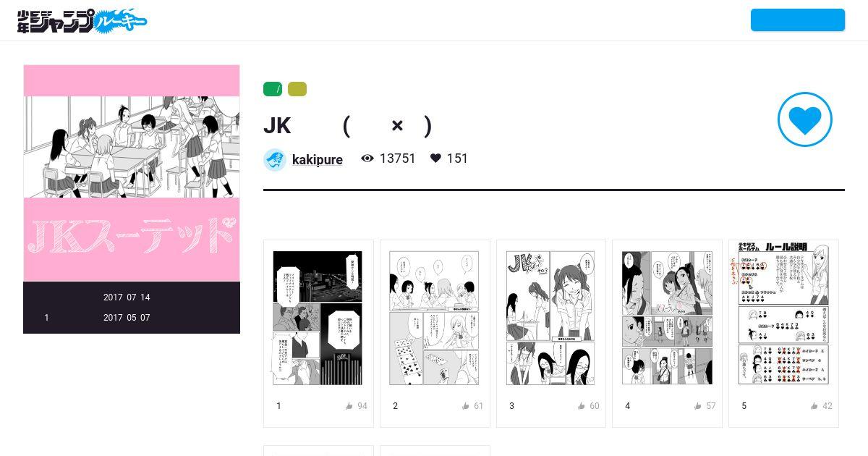The width and height of the screenshot is (868, 456).
Task: Open the kakipure author avatar icon
Action: (x=275, y=160)
